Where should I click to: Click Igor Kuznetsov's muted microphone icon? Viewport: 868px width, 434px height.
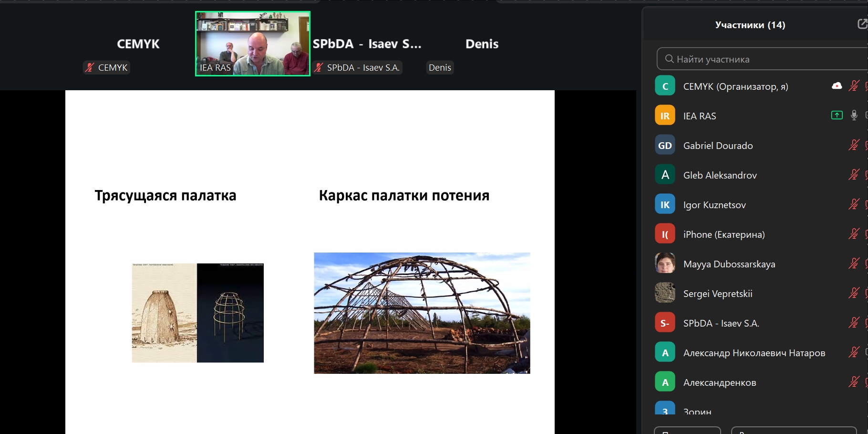[854, 204]
